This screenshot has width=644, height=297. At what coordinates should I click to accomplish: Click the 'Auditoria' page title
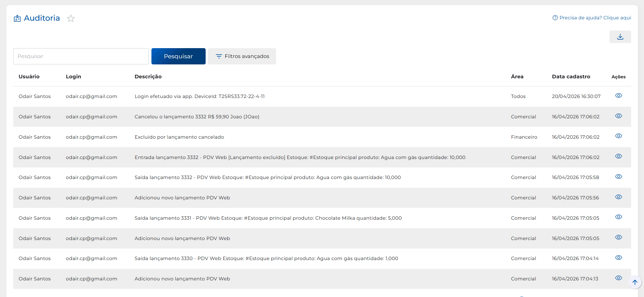coord(42,18)
